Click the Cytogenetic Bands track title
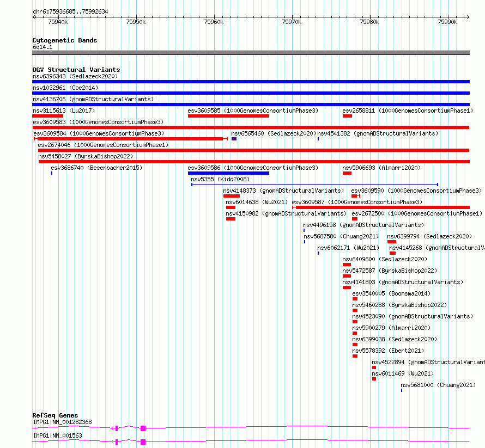485x448 pixels. [65, 40]
